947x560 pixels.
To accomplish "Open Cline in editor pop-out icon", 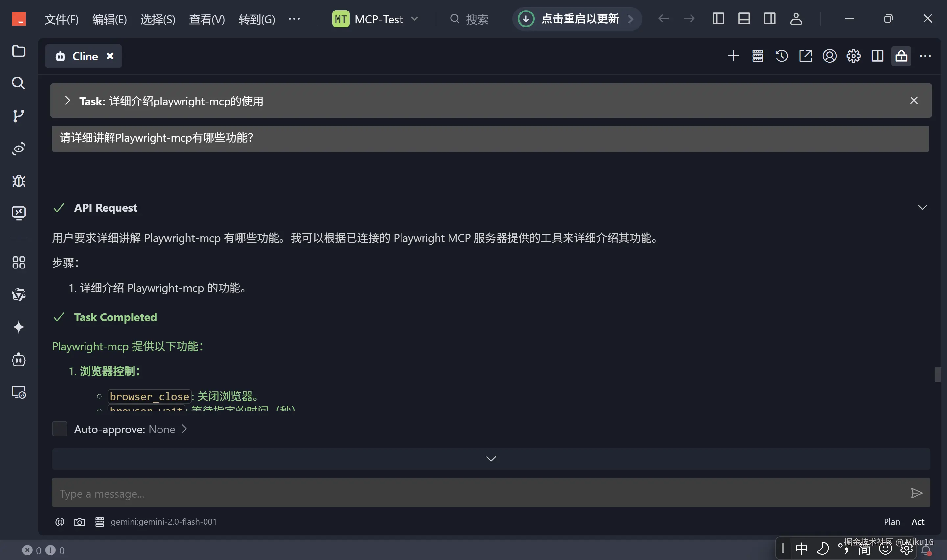I will coord(805,56).
